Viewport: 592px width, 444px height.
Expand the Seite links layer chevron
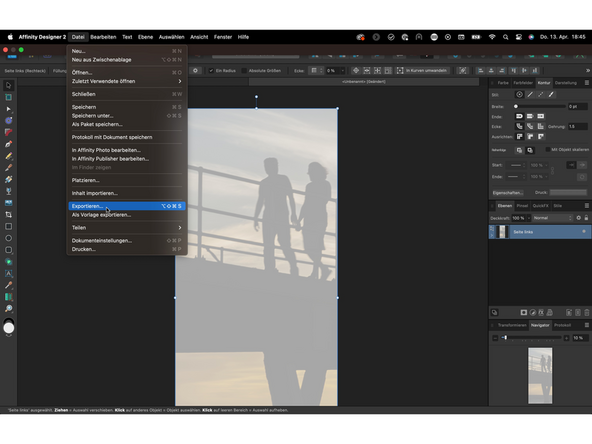pyautogui.click(x=492, y=235)
